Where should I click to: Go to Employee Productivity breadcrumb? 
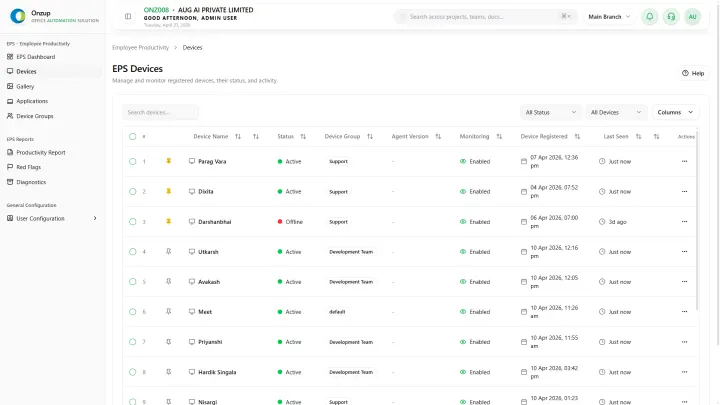click(x=141, y=48)
